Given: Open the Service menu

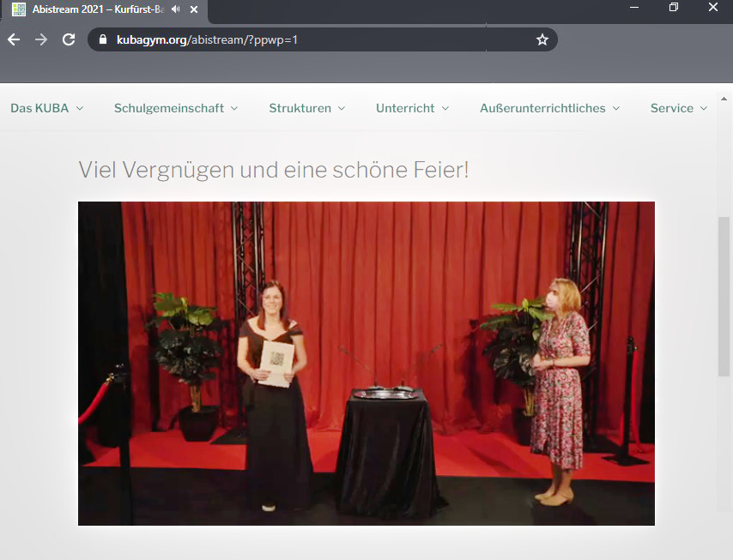Looking at the screenshot, I should 679,108.
